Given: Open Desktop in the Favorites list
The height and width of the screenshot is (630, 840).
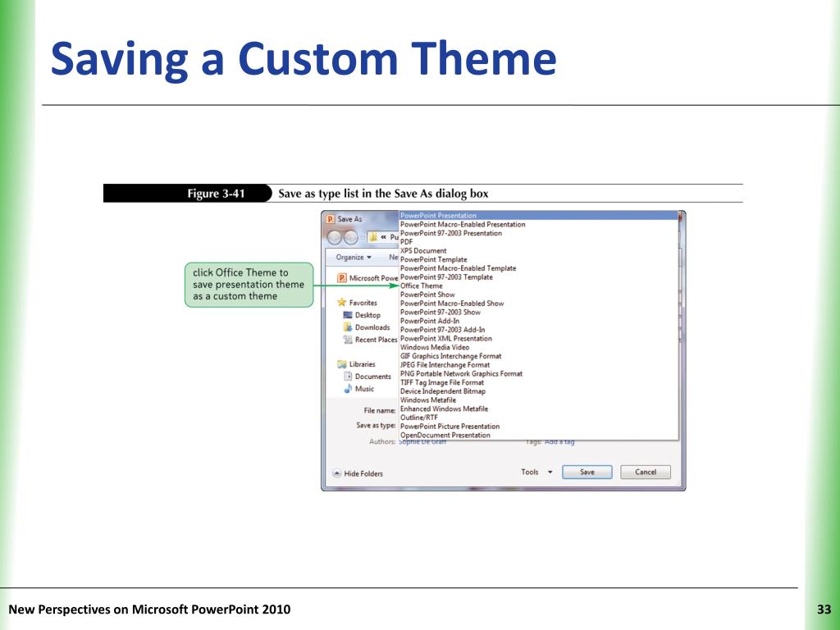Looking at the screenshot, I should [x=362, y=315].
